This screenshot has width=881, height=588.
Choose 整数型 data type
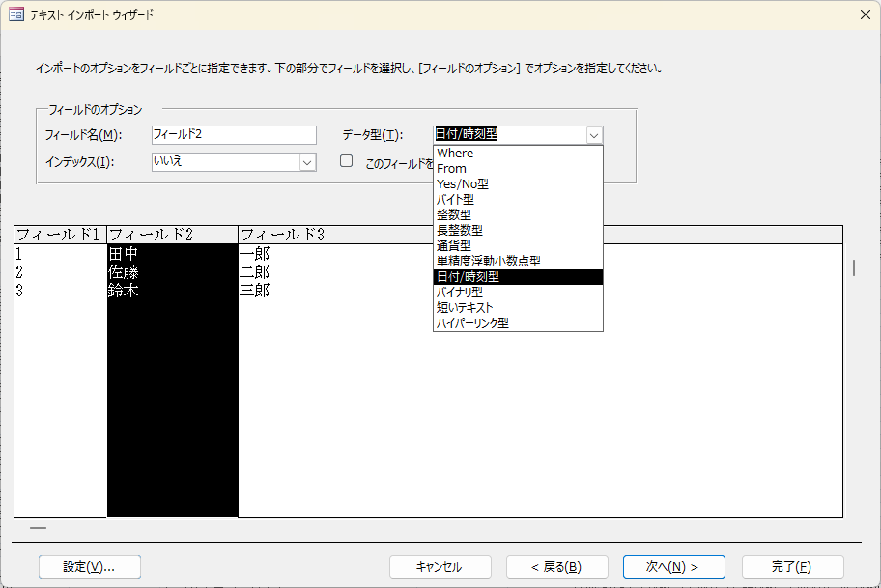(x=518, y=215)
